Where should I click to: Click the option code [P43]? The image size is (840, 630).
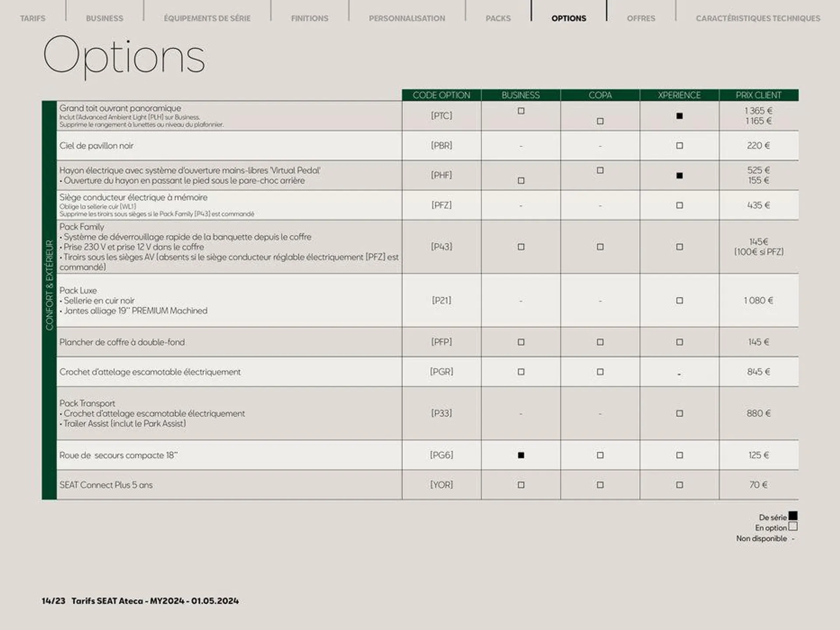coord(442,247)
